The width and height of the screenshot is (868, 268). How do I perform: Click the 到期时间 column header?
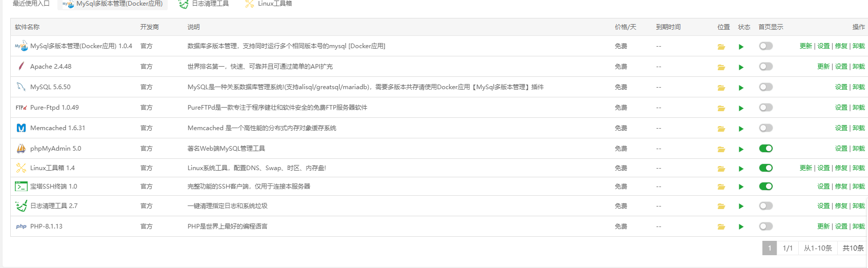pos(668,27)
